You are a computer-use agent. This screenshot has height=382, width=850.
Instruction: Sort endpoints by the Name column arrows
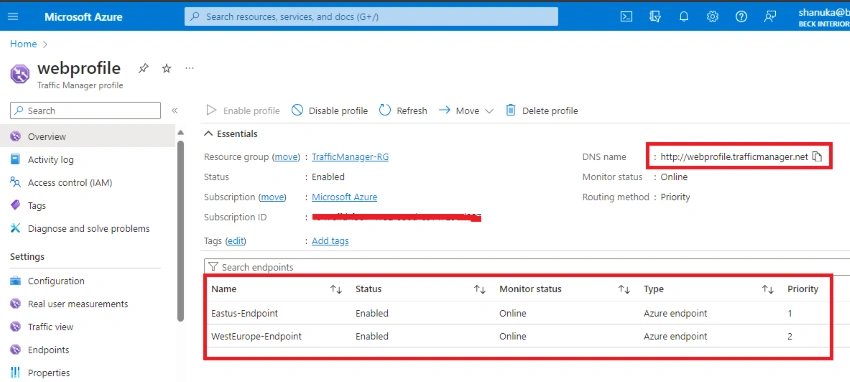(336, 289)
